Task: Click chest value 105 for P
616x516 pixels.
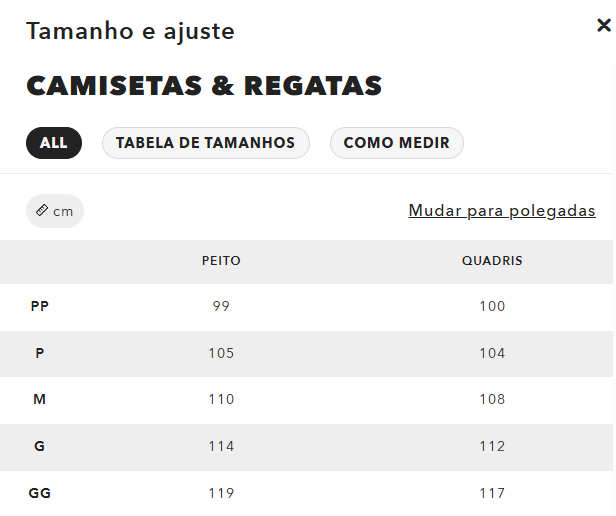Action: tap(221, 353)
